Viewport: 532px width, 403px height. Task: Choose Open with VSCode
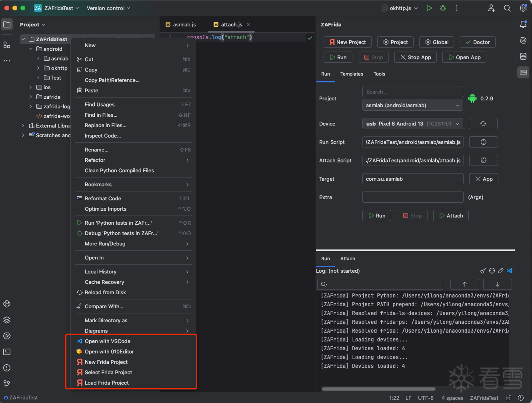[x=133, y=341]
